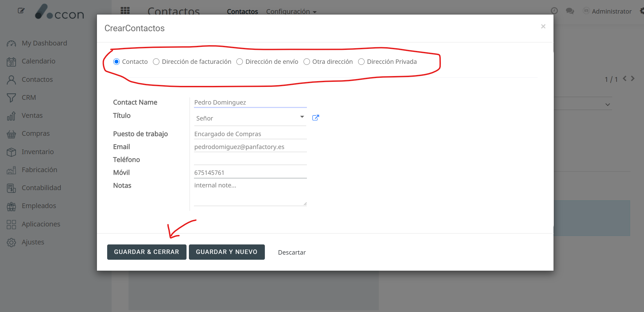
Task: Click the Administrator avatar icon
Action: [586, 11]
